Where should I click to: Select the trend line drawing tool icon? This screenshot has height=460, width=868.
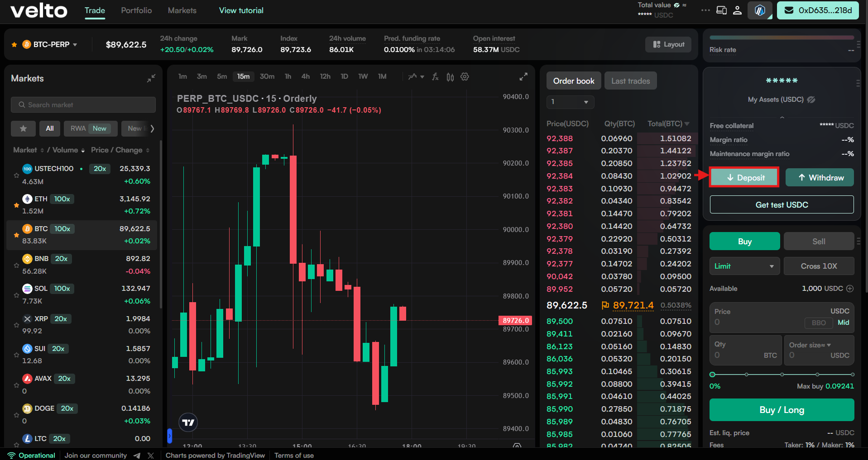(412, 76)
